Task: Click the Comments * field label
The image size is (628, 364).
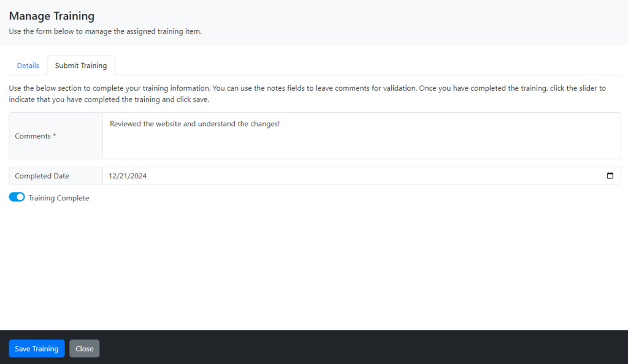Action: 35,136
